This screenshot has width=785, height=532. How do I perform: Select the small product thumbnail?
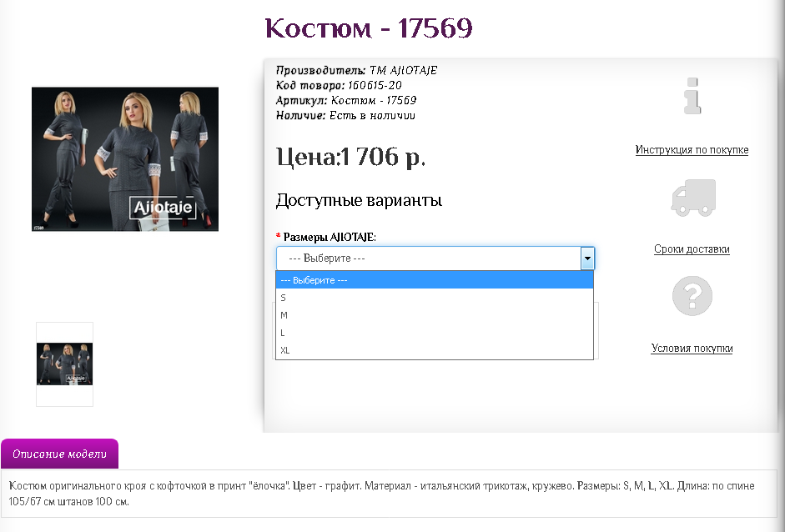64,364
